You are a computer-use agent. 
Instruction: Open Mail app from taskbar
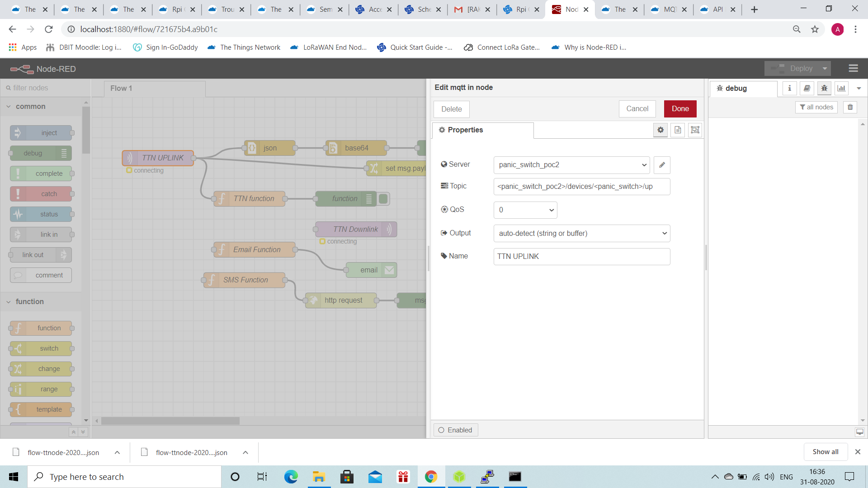pyautogui.click(x=375, y=477)
